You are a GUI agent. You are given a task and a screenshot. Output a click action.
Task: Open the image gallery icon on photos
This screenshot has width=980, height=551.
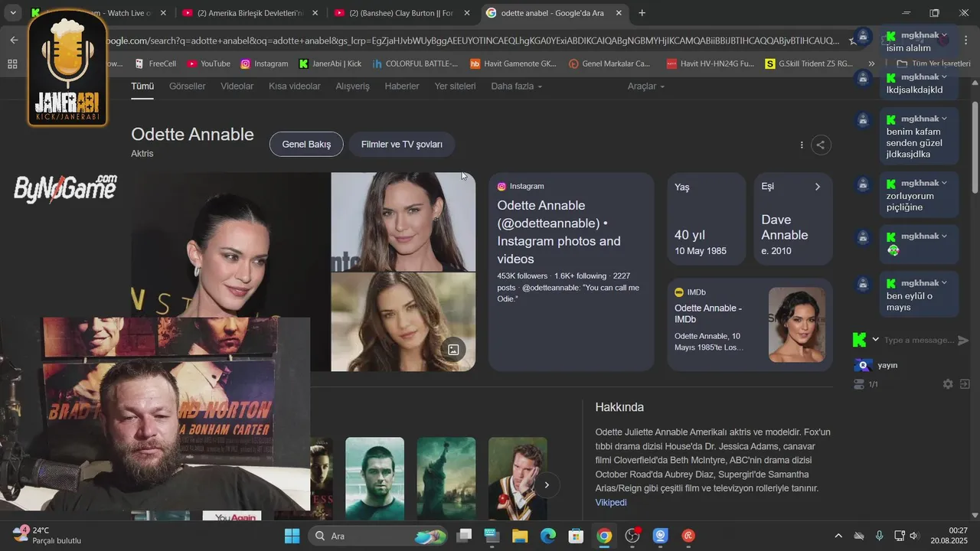tap(453, 350)
